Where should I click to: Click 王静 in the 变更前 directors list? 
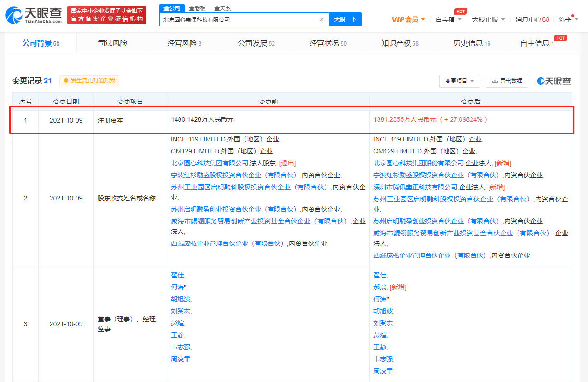pos(177,335)
